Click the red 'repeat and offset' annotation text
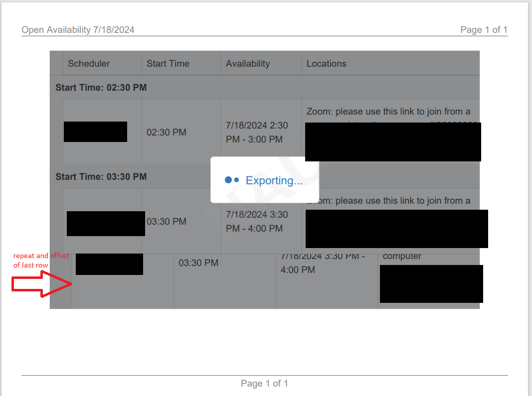Viewport: 532px width, 396px height. 41,261
